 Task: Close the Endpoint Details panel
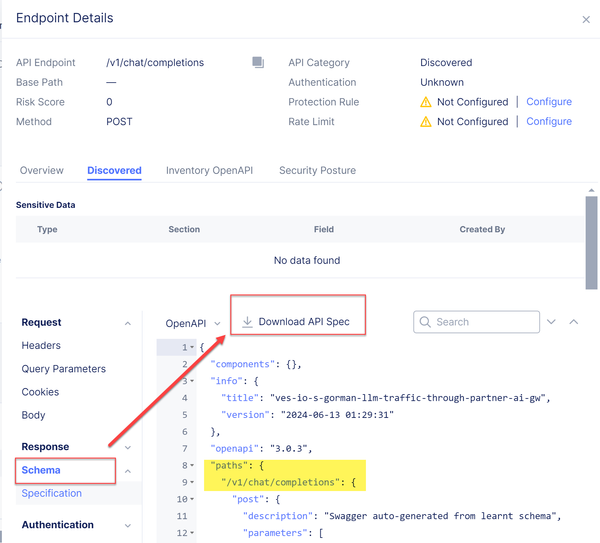[586, 19]
